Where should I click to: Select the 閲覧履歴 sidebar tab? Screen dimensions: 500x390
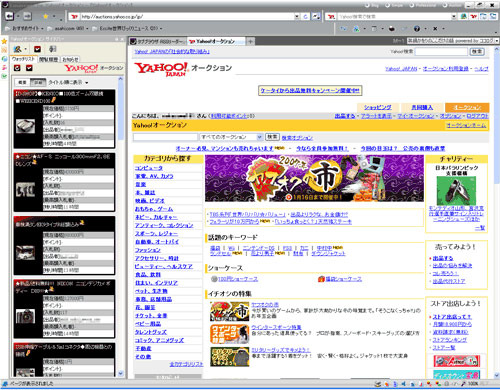pos(49,59)
